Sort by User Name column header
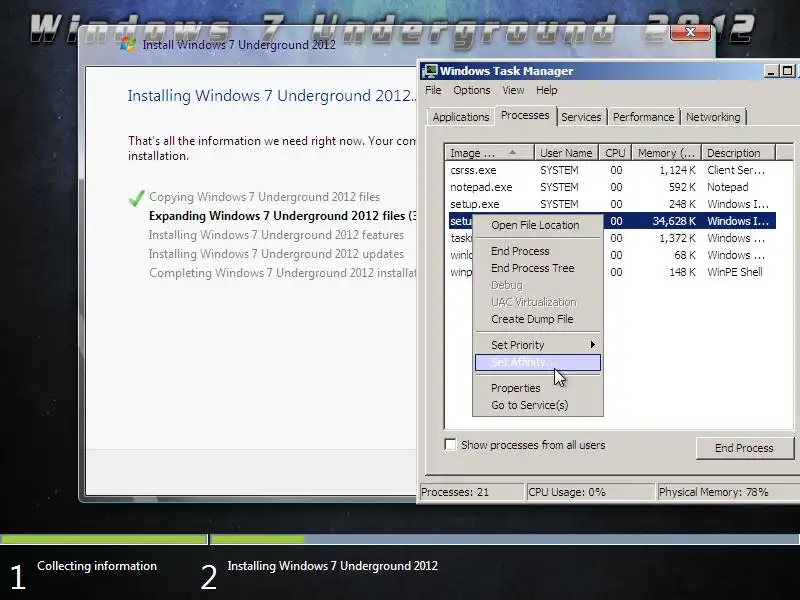This screenshot has width=800, height=600. (566, 153)
